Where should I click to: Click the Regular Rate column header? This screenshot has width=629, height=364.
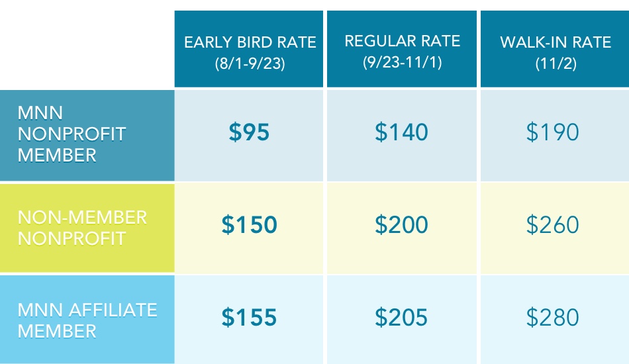402,41
